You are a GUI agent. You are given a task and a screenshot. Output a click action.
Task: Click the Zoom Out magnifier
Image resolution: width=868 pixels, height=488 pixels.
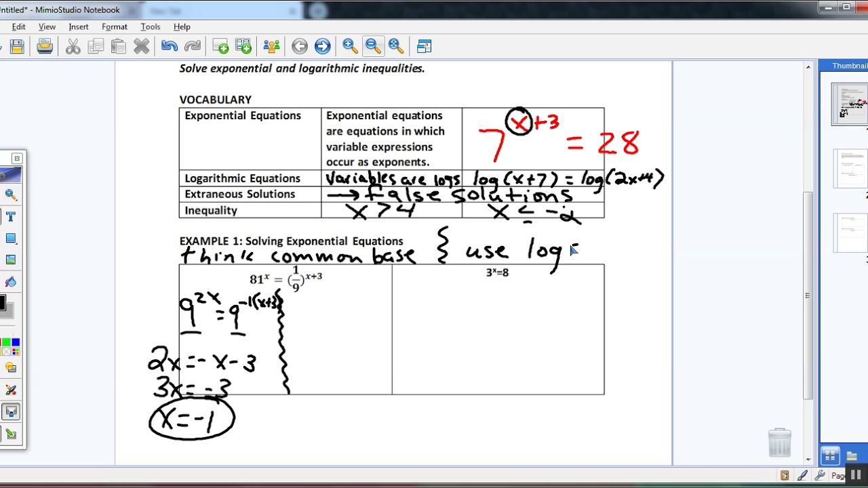coord(373,46)
